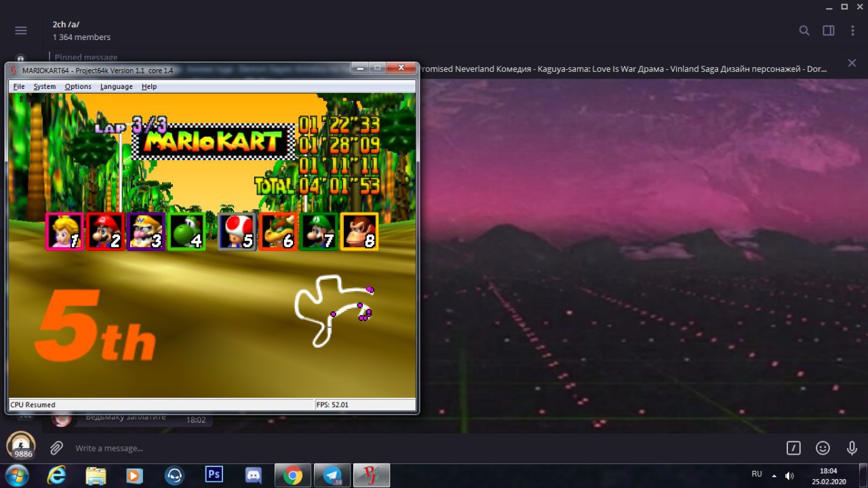Viewport: 868px width, 488px height.
Task: Open the Language menu in Project64k
Action: click(116, 86)
